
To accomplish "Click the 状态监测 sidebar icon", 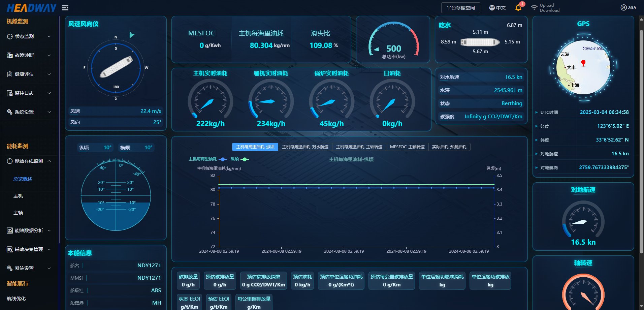I will (10, 36).
